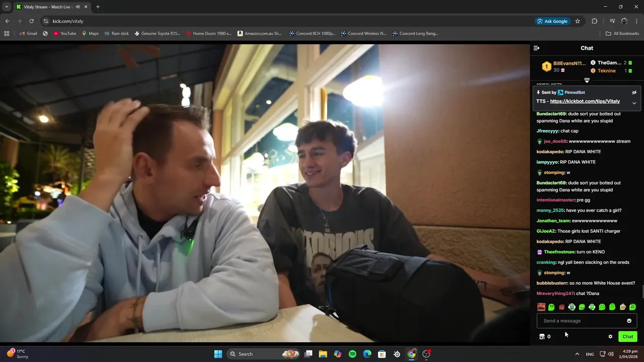Open the apps grid in bookmarks bar
The image size is (644, 362).
tap(7, 34)
